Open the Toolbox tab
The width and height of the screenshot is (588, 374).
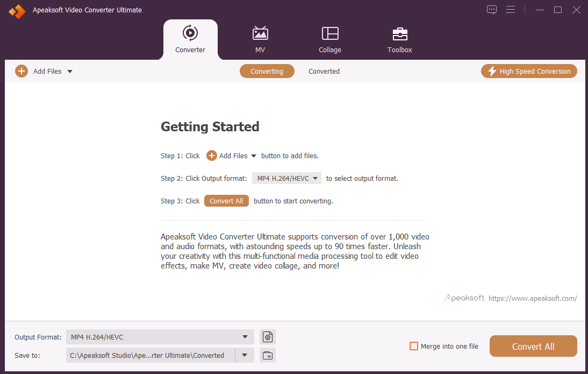click(x=400, y=39)
